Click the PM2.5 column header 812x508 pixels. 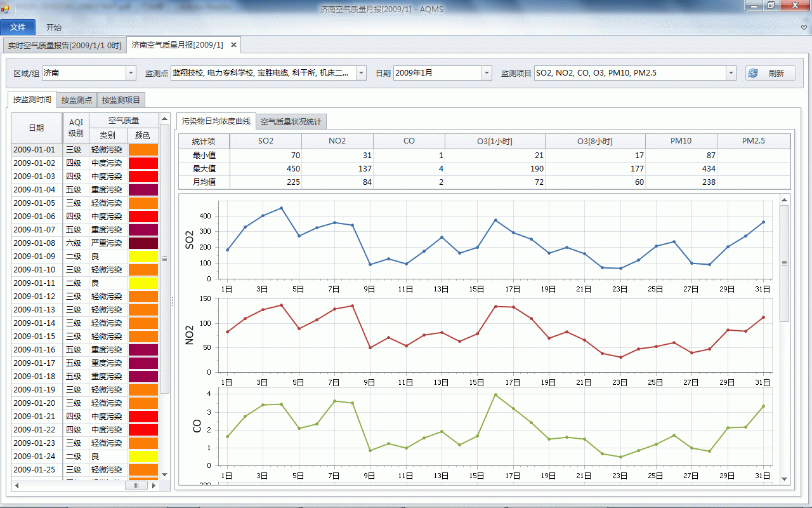click(x=754, y=141)
